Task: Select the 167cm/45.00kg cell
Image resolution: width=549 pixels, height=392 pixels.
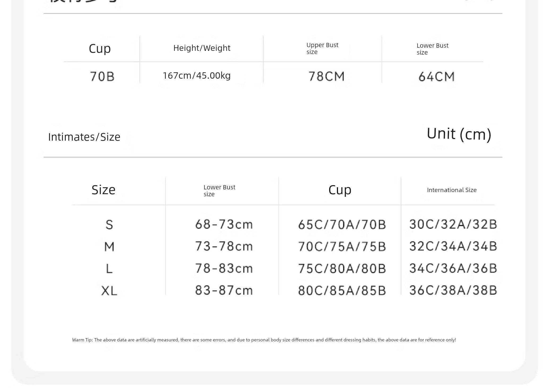Action: tap(197, 76)
